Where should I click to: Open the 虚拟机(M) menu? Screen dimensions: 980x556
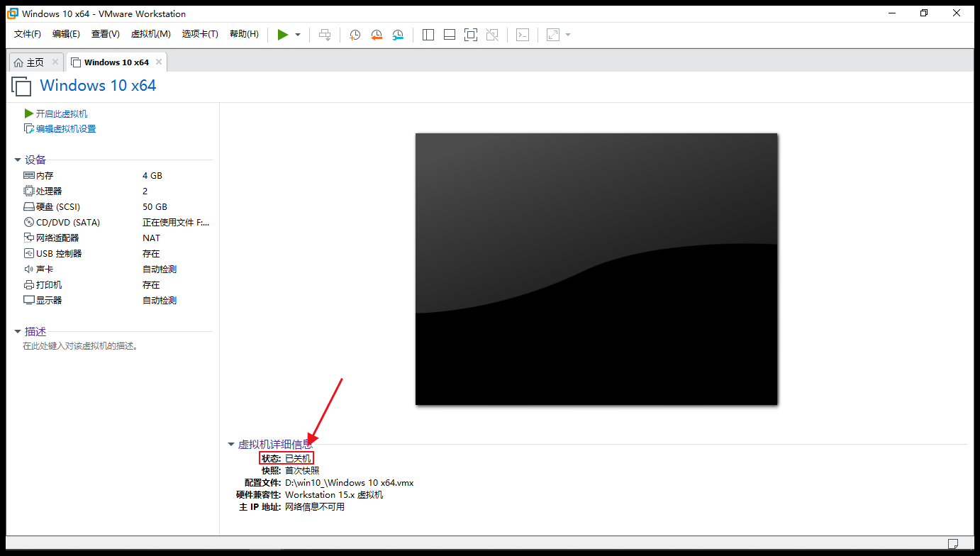coord(150,34)
